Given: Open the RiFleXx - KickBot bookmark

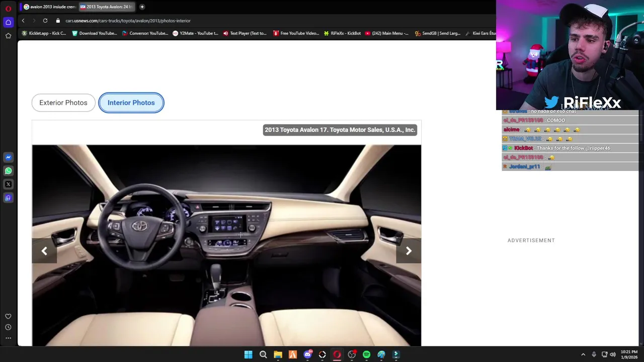Looking at the screenshot, I should click(342, 33).
